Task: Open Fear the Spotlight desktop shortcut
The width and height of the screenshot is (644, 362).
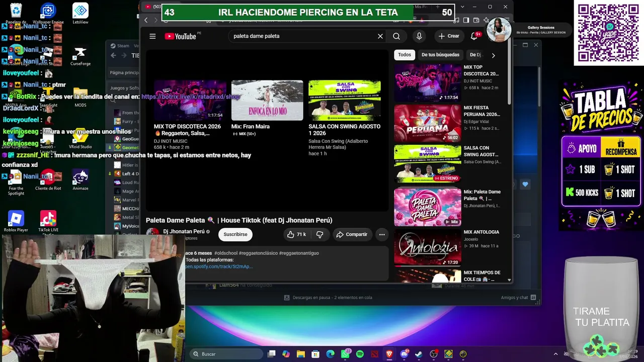Action: 16,183
